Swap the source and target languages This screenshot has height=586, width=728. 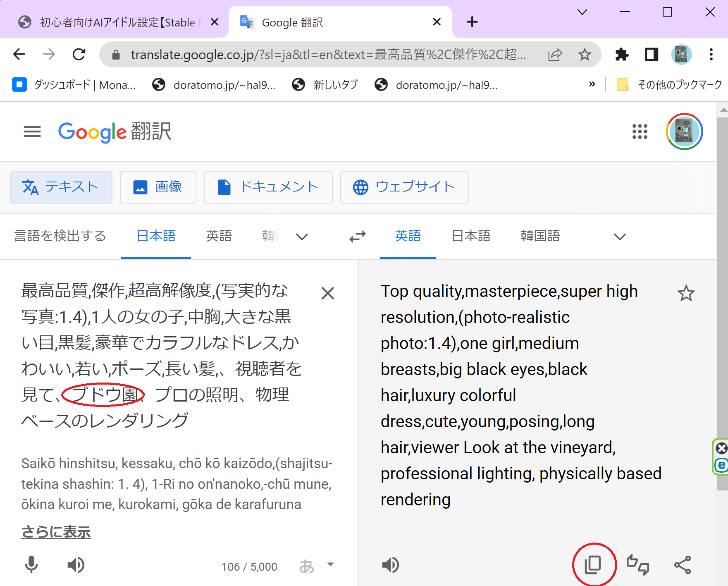[x=357, y=236]
